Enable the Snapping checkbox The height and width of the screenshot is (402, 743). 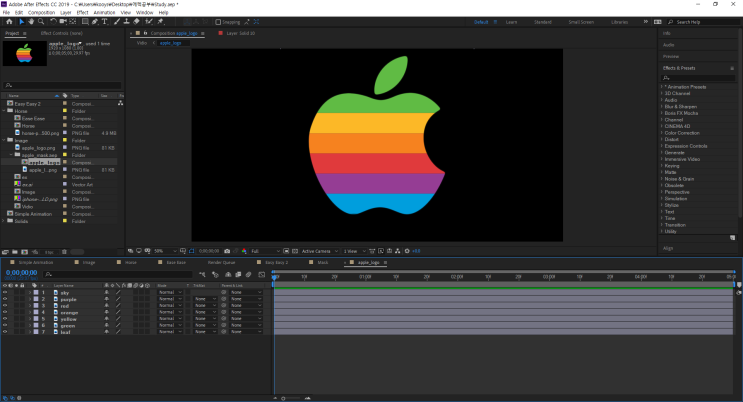coord(218,22)
